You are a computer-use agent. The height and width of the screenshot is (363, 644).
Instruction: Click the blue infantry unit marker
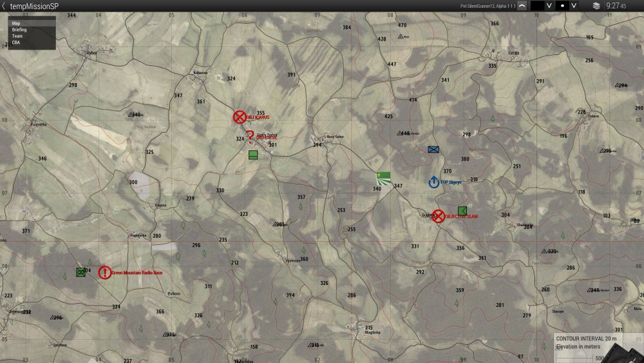coord(433,150)
